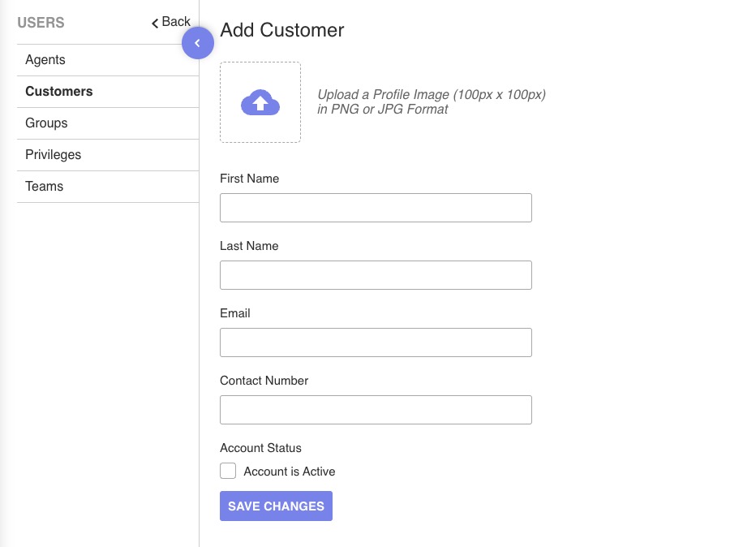Switch to the Customers section
This screenshot has height=547, width=756.
click(58, 91)
